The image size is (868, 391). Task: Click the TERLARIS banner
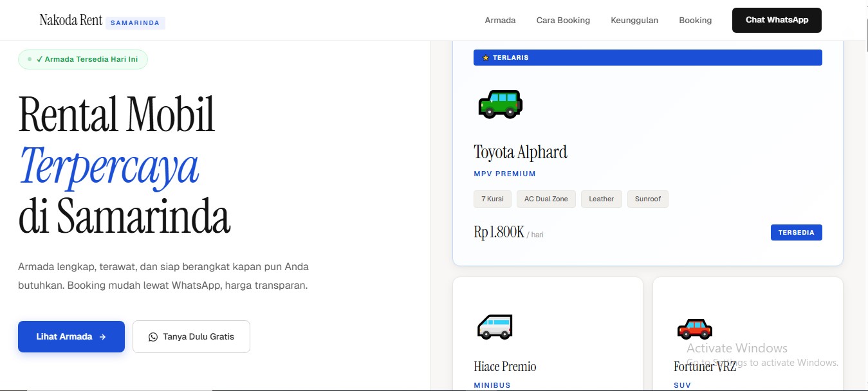(x=648, y=57)
